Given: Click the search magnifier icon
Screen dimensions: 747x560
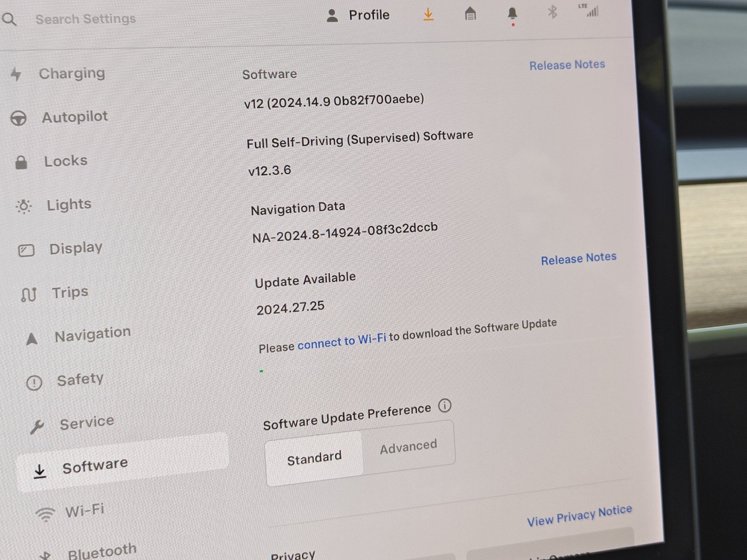Looking at the screenshot, I should pyautogui.click(x=9, y=20).
